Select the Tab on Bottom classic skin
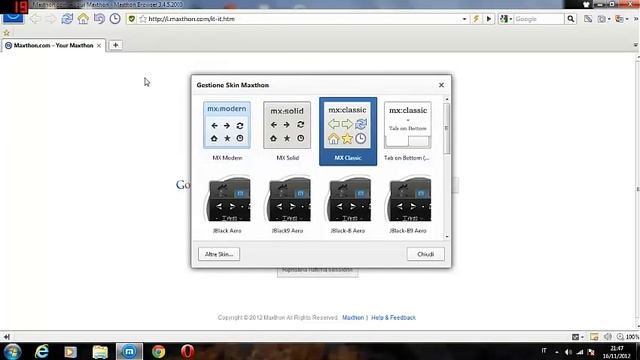Viewport: 640px width, 360px height. pos(407,131)
